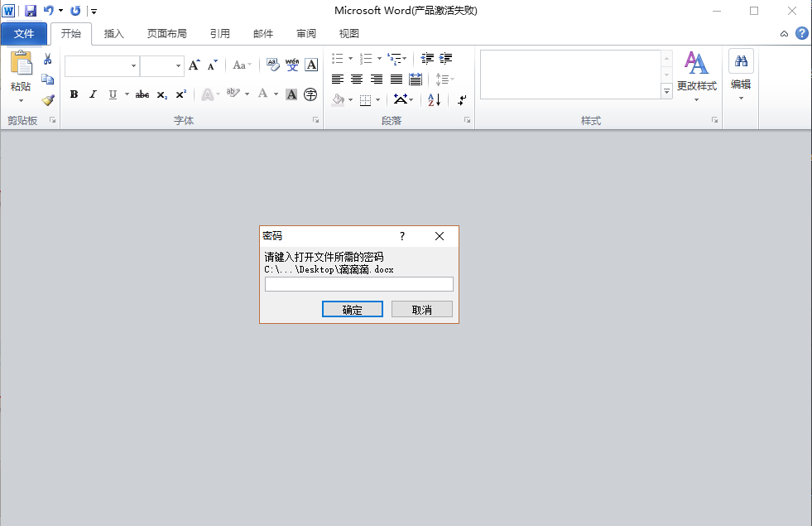812x526 pixels.
Task: Click the styles gallery box
Action: 570,74
